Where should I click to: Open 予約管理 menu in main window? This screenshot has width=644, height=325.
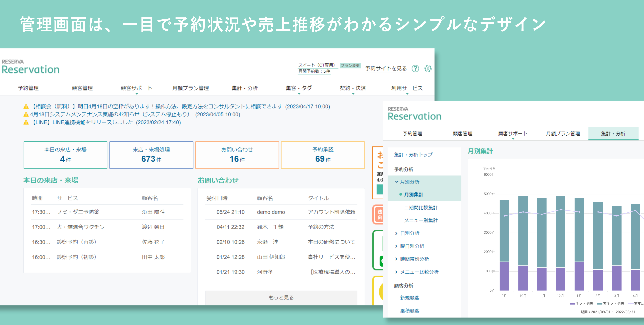point(28,88)
